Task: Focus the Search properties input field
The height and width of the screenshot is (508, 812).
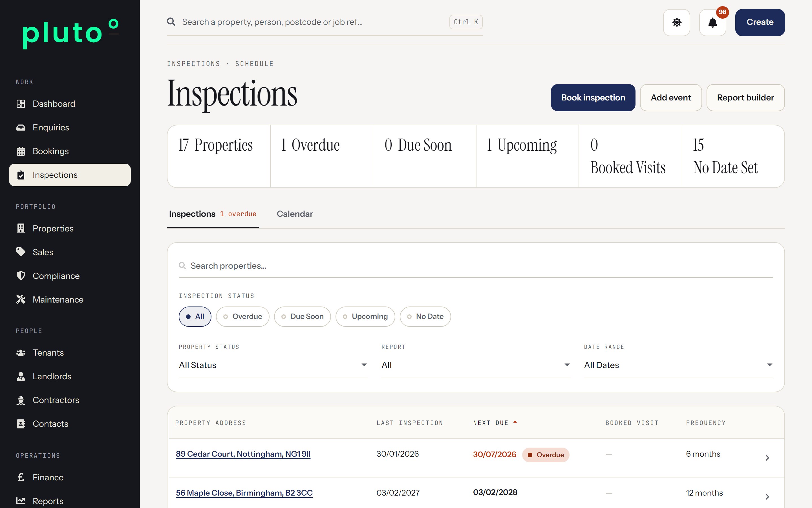Action: (x=475, y=266)
